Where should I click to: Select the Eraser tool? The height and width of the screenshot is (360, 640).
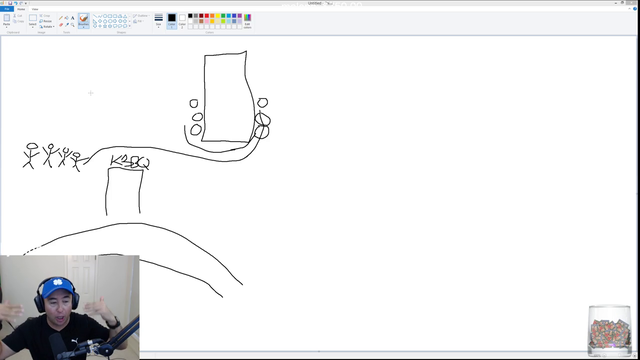(61, 25)
